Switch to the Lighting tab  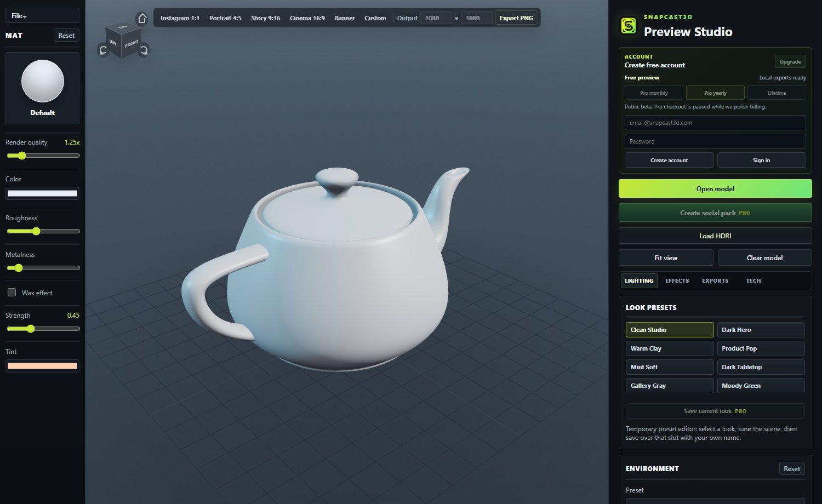(x=639, y=280)
